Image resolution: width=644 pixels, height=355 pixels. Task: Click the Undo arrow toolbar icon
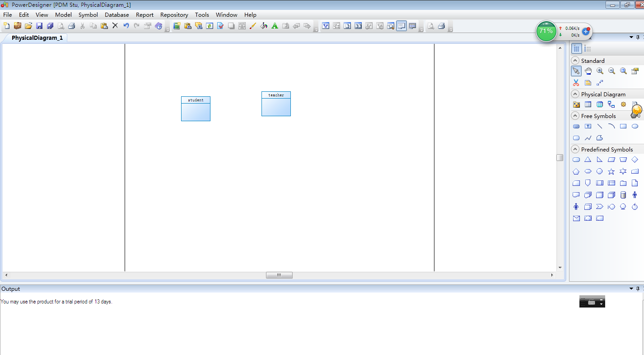(x=126, y=26)
